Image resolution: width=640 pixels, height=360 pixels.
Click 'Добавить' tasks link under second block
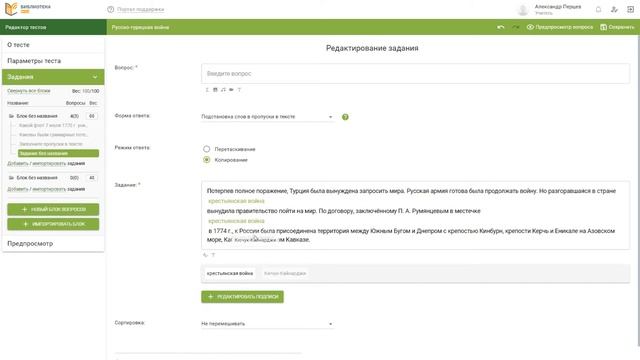tap(18, 189)
